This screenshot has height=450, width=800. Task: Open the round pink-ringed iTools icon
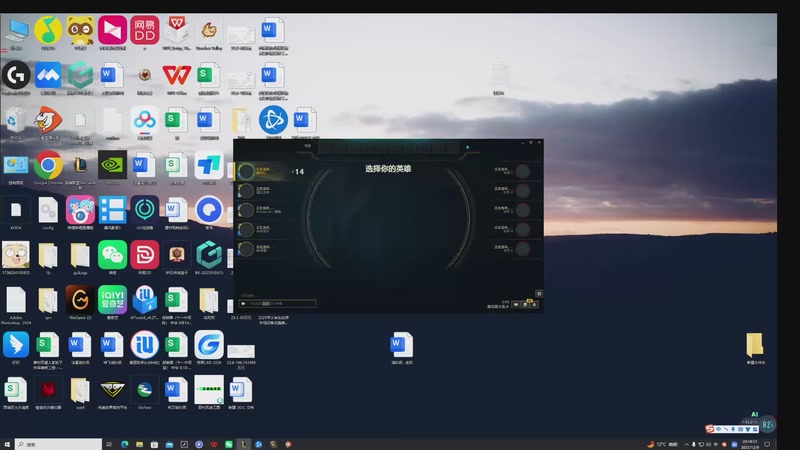(x=144, y=344)
